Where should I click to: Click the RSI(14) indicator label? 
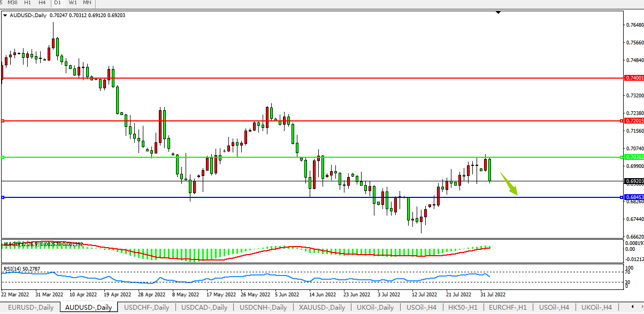(21, 269)
